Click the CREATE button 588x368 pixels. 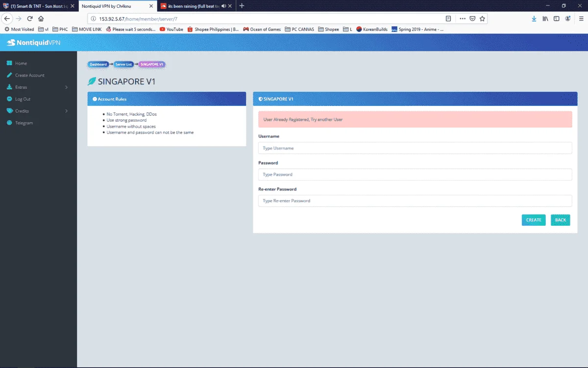coord(534,220)
